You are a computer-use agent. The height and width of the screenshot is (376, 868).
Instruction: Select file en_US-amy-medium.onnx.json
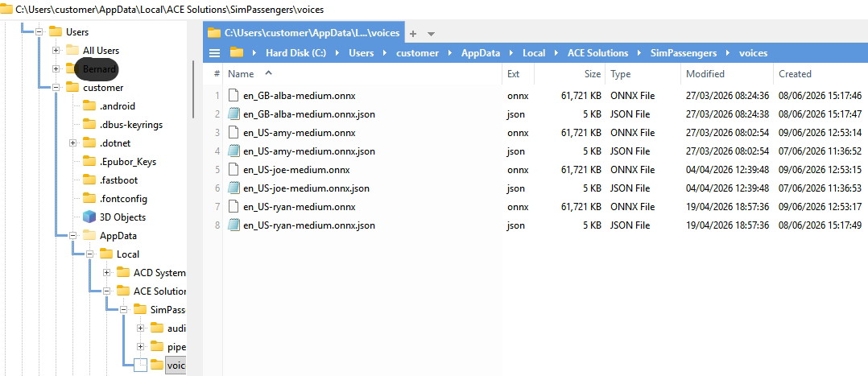(x=309, y=151)
